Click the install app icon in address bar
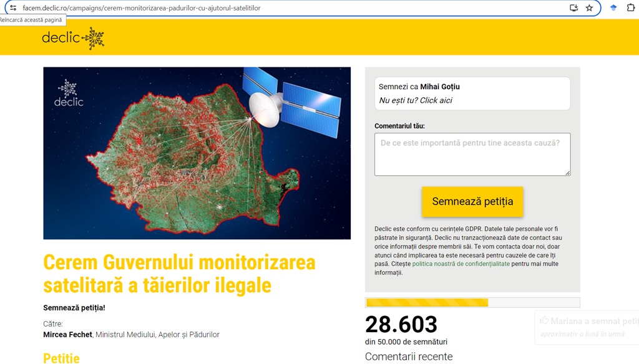Screen dimensions: 639x364 [574, 7]
